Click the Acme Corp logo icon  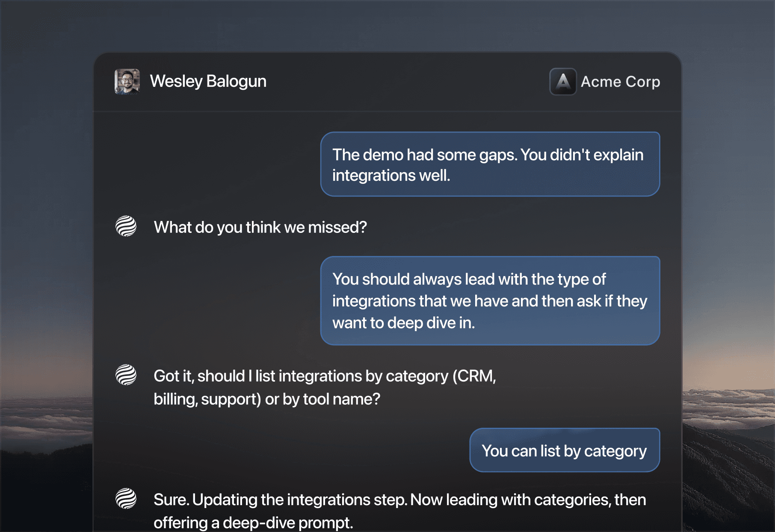pos(563,82)
